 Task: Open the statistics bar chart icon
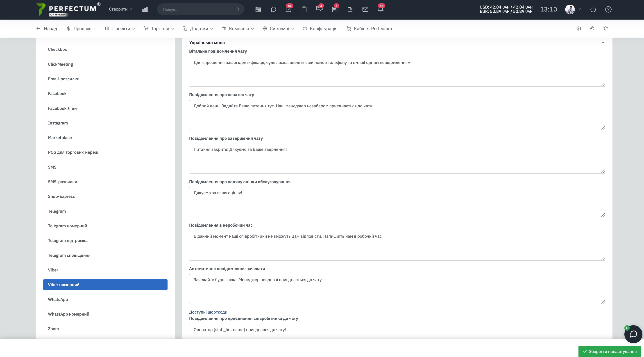pos(145,9)
